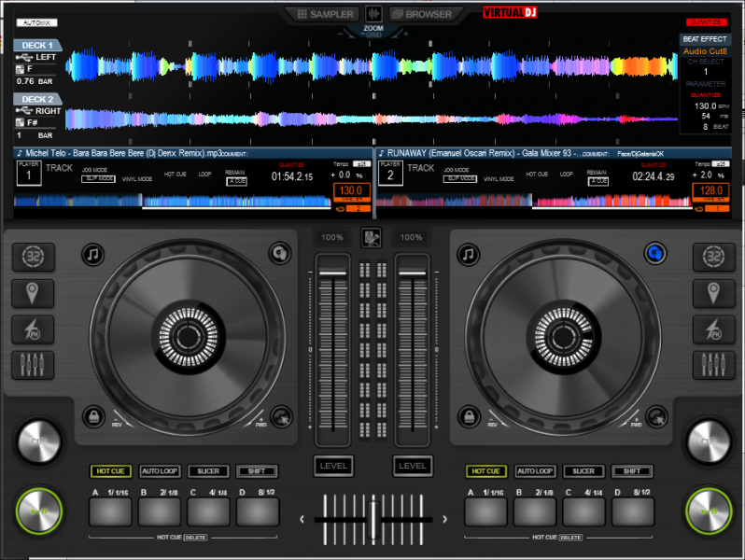Click deck 2 cue point marker icon
745x560 pixels.
713,293
